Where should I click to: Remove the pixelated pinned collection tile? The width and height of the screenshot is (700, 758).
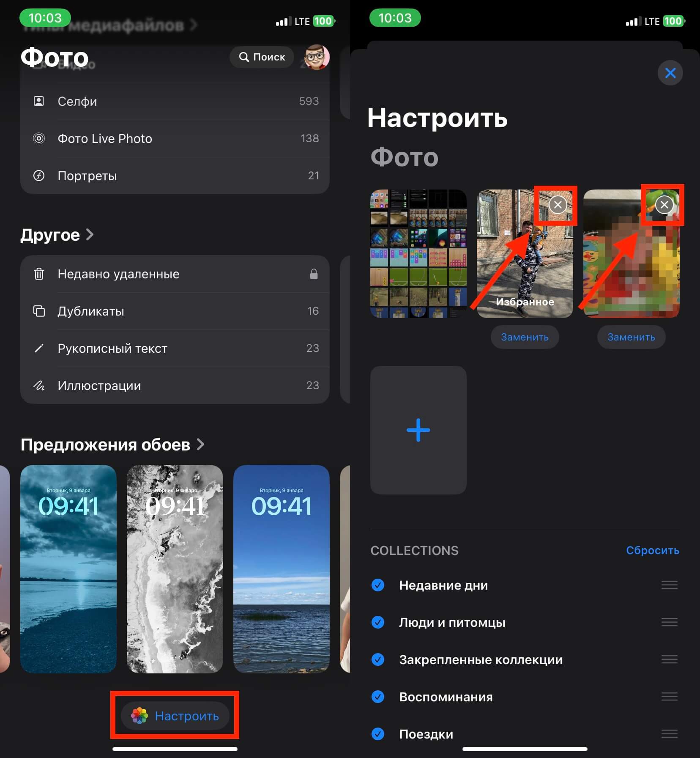tap(664, 205)
